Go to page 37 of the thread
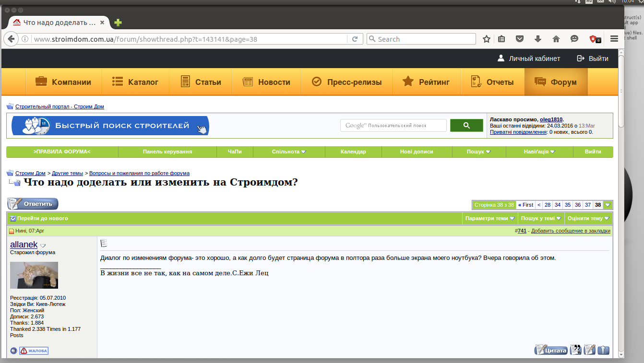This screenshot has width=644, height=363. point(587,205)
